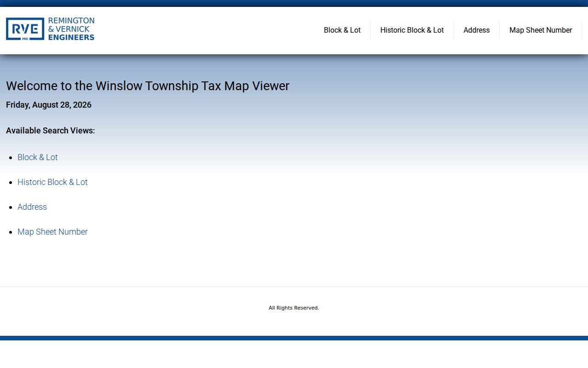Follow the Block & Lot list link
Viewport: 588px width, 368px height.
[x=38, y=157]
